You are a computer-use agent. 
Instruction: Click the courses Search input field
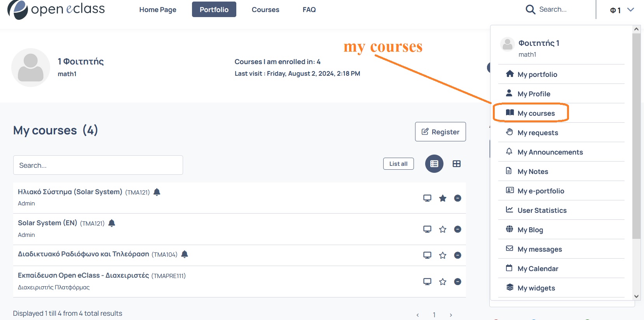[x=98, y=165]
